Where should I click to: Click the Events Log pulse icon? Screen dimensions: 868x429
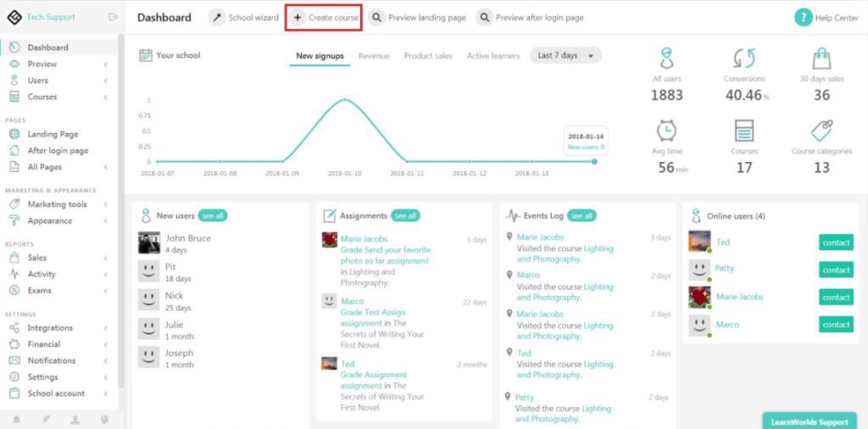click(x=513, y=215)
